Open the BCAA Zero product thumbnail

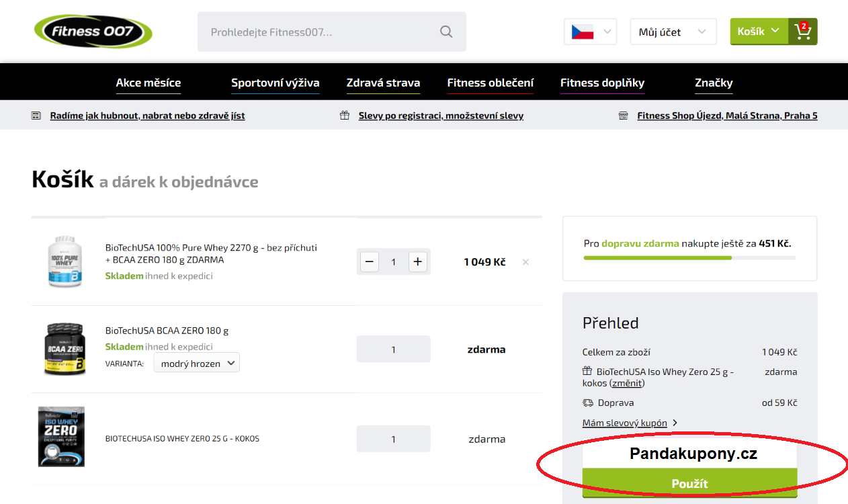click(x=65, y=349)
